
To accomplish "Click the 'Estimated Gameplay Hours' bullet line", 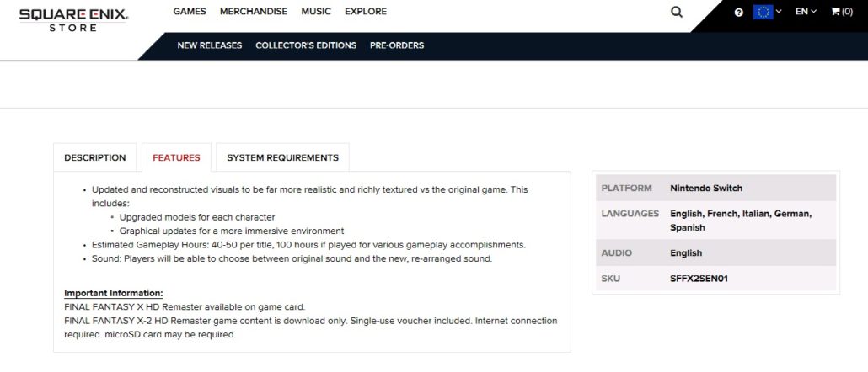I will coord(308,245).
